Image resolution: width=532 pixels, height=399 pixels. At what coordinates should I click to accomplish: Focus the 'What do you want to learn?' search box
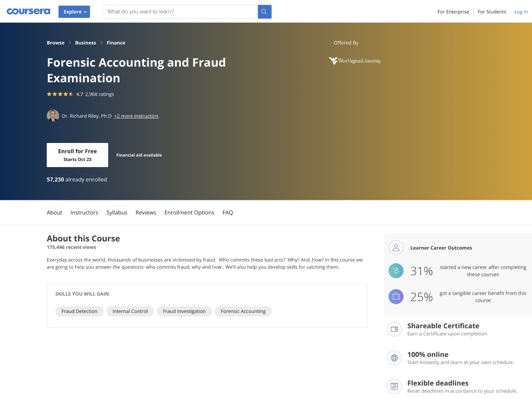[x=181, y=12]
